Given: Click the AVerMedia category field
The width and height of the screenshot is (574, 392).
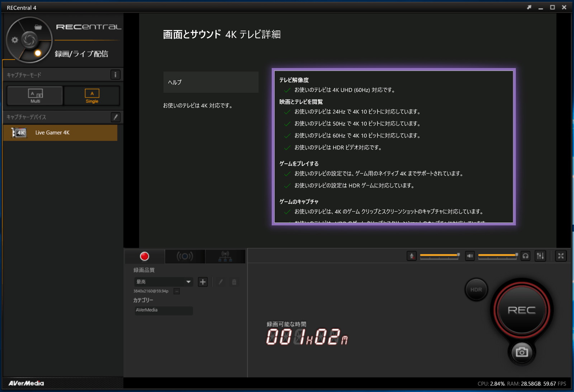Looking at the screenshot, I should click(163, 310).
